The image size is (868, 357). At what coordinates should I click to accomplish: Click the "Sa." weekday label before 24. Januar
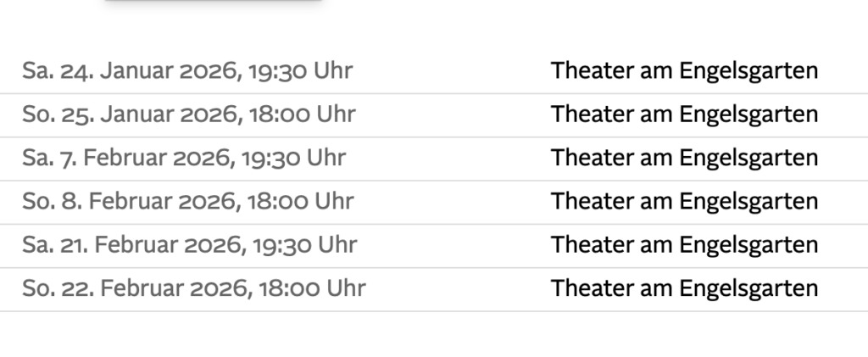38,70
